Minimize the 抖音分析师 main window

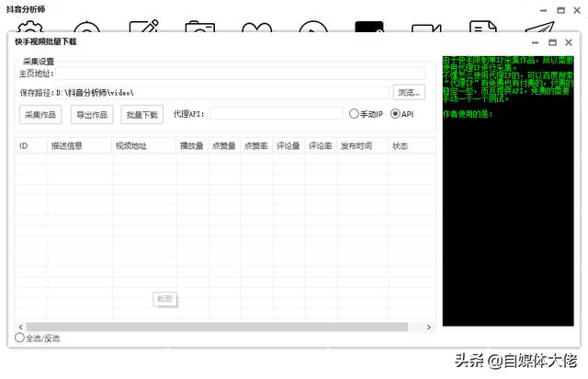(543, 10)
